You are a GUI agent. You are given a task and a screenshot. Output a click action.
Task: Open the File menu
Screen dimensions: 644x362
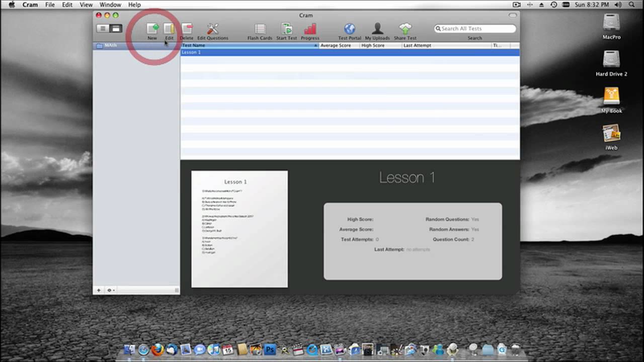[x=50, y=5]
